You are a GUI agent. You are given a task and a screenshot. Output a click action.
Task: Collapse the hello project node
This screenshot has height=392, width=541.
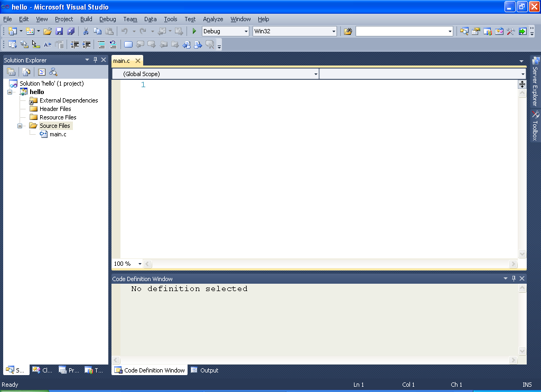[10, 92]
